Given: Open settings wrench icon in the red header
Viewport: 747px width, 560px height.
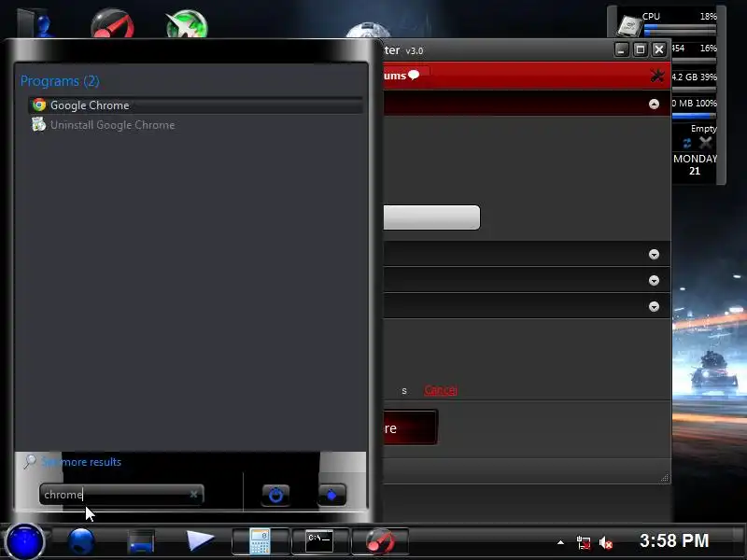Looking at the screenshot, I should click(657, 76).
